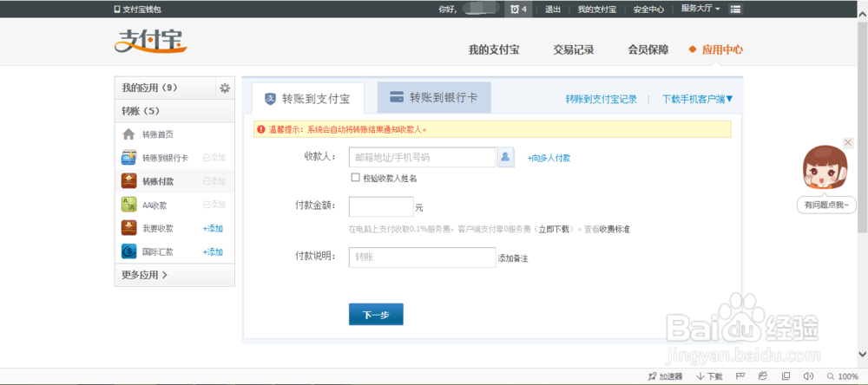Collapse the 转账（5）section
Screen dimensions: 868x385
click(x=174, y=111)
